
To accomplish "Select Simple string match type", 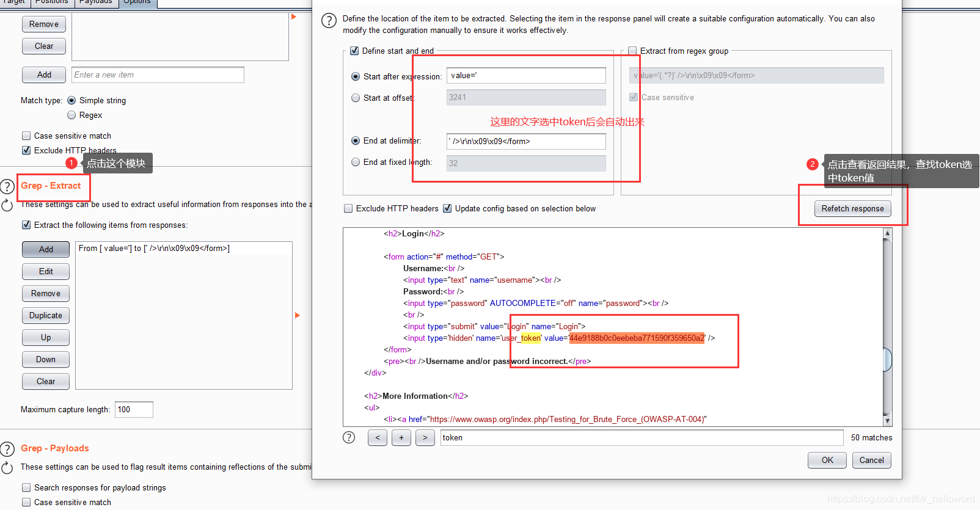I will [71, 100].
